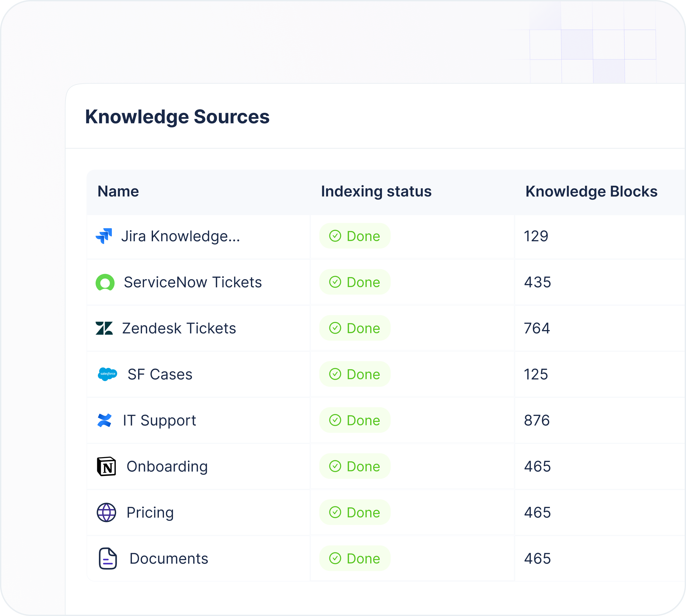Screen dimensions: 686x616
Task: Open the ServiceNow Tickets source
Action: pyautogui.click(x=193, y=282)
